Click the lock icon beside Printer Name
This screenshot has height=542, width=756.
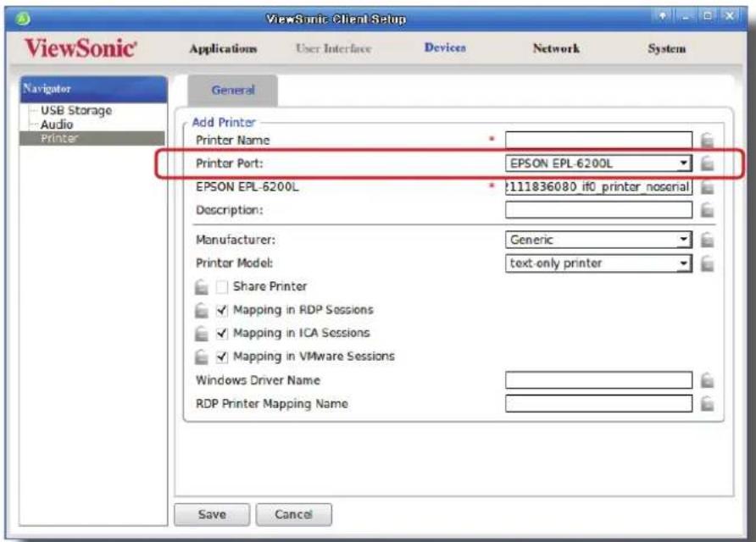[707, 141]
